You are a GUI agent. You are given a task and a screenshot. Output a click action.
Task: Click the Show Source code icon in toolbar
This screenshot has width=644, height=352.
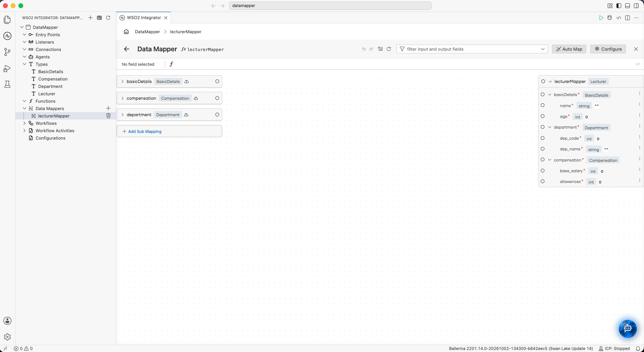(x=619, y=18)
